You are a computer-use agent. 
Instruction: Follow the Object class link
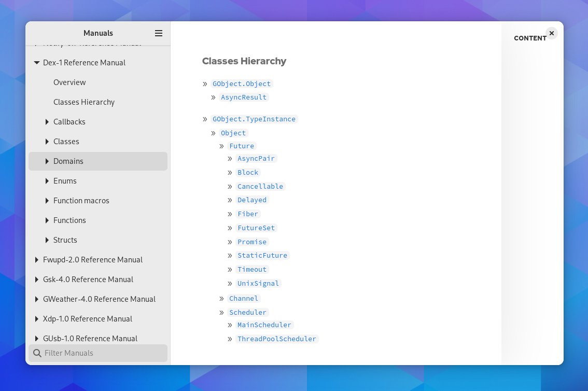233,133
